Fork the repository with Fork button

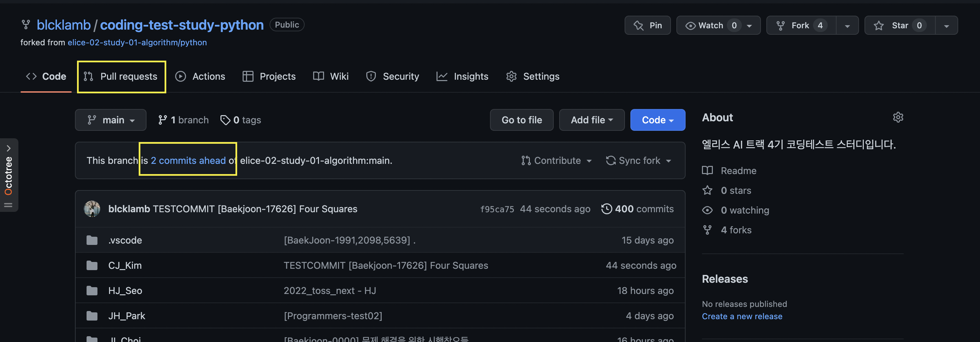[x=801, y=25]
